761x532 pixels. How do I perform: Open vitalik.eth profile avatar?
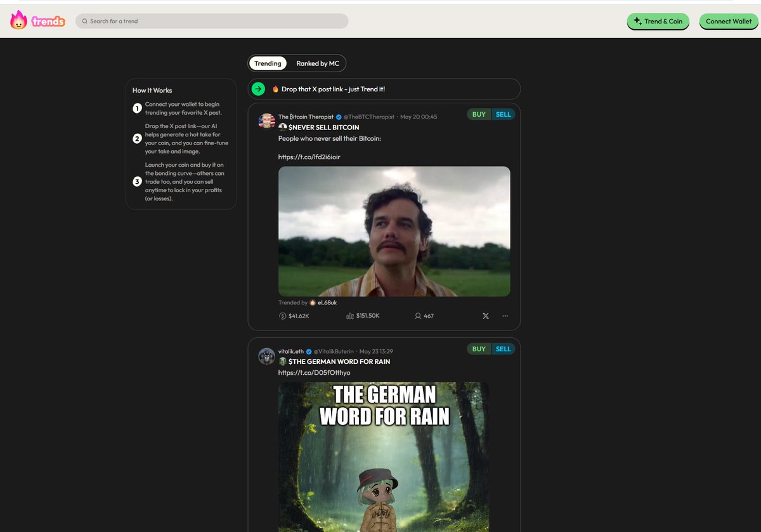coord(267,356)
